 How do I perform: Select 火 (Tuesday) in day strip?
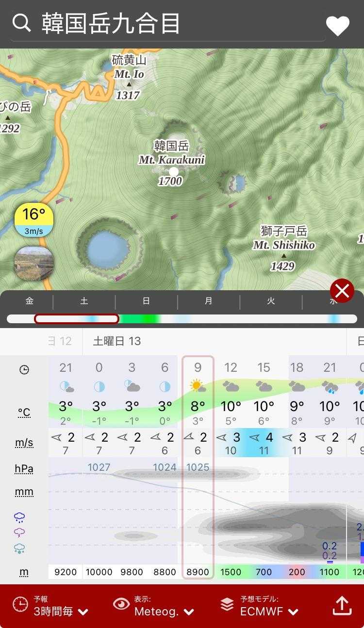pos(271,301)
